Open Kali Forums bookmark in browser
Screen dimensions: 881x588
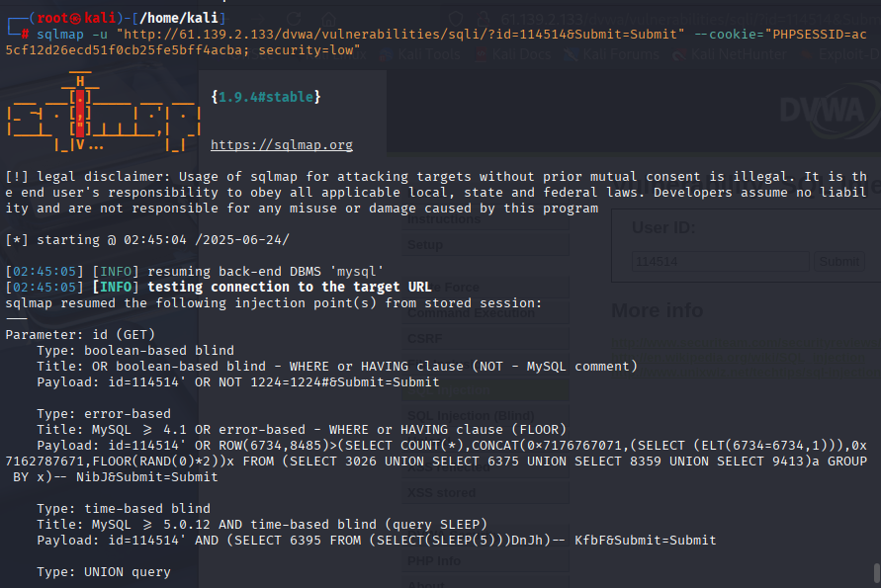611,54
